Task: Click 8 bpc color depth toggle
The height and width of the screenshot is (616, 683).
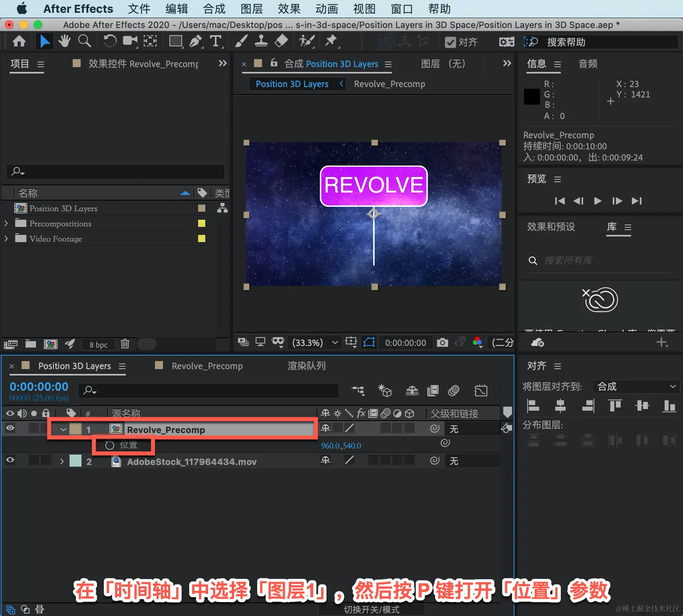Action: click(98, 344)
